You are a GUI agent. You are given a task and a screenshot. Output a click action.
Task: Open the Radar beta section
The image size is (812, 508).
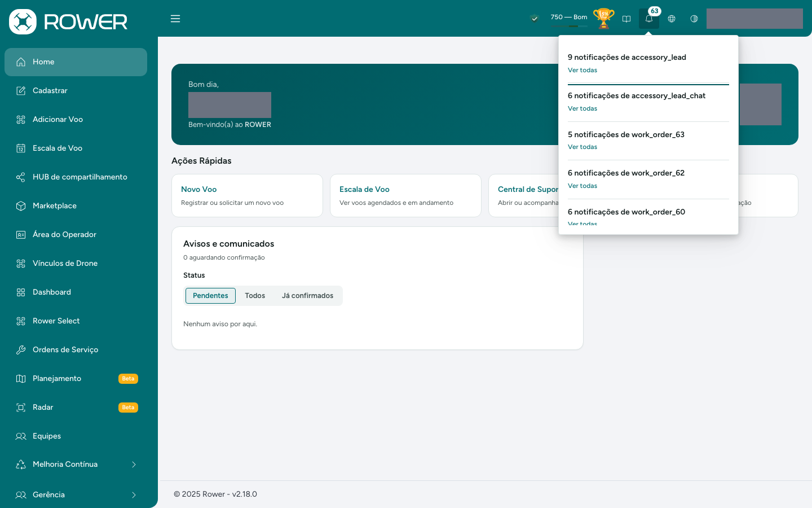click(76, 408)
